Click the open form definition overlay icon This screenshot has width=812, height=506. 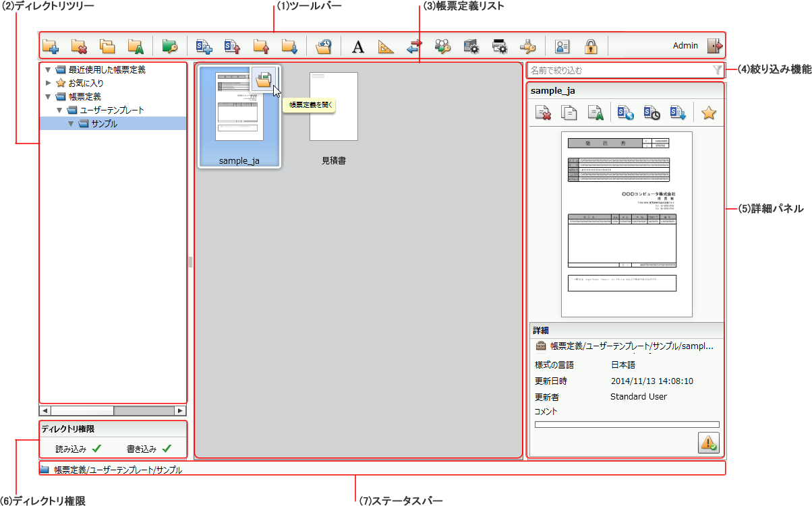(x=263, y=80)
